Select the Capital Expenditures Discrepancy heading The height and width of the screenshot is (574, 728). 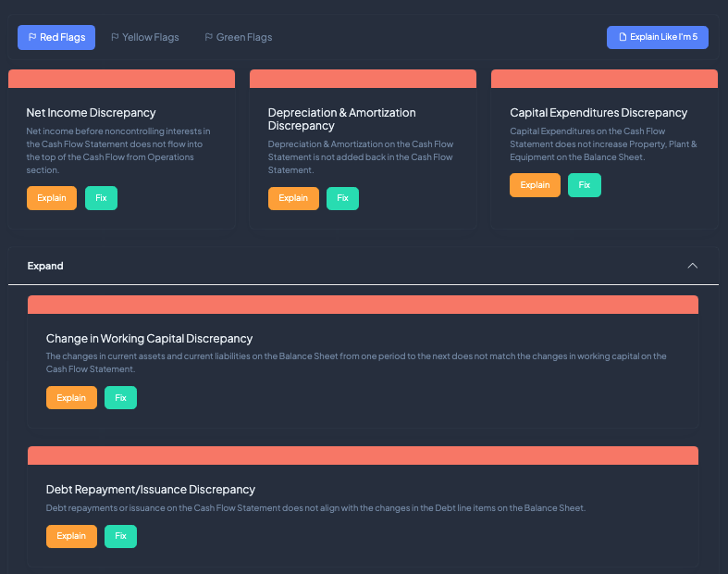tap(598, 113)
